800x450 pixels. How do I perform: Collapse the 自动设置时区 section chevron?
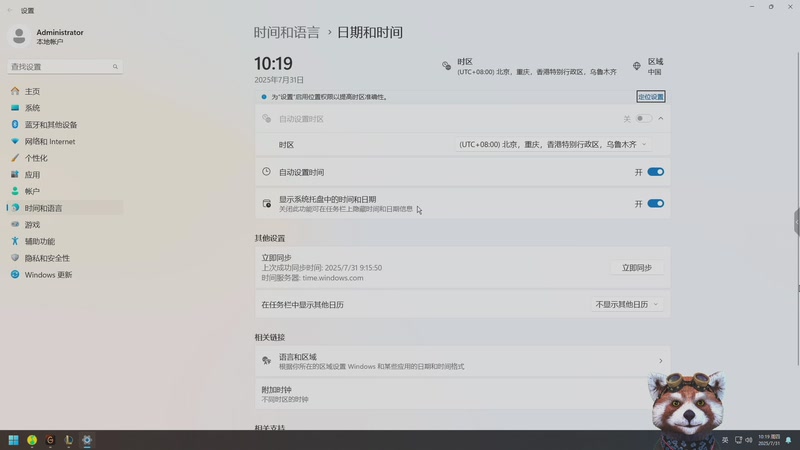(x=661, y=118)
